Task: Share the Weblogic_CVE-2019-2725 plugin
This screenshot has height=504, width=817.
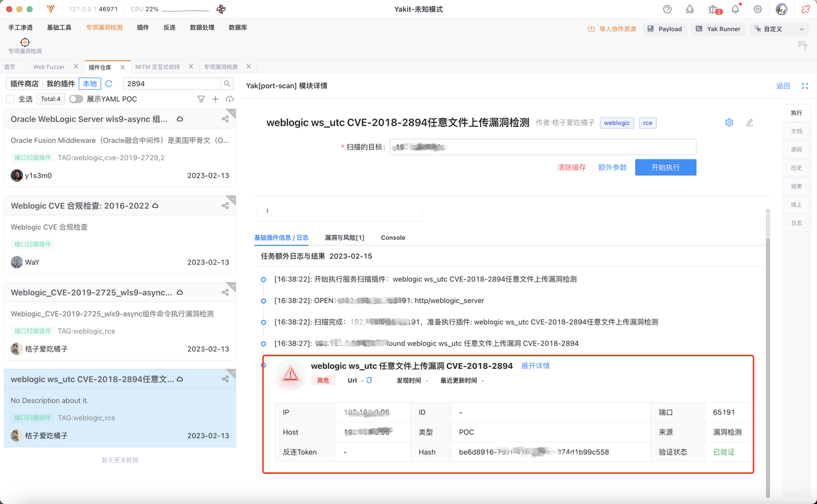Action: click(225, 292)
